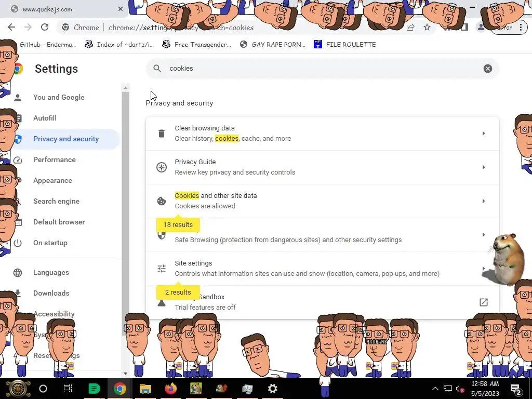The image size is (532, 399).
Task: Launch Firefox from the taskbar
Action: (x=170, y=389)
